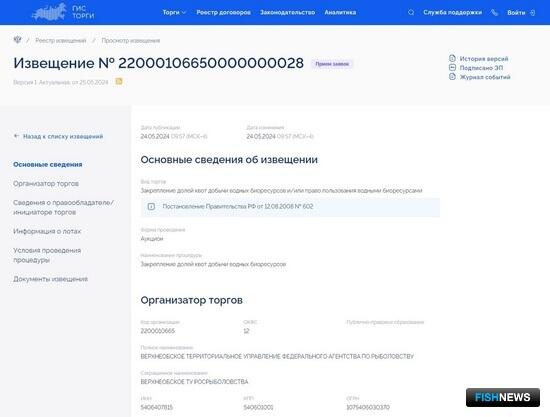Click Основные сведения об извещении heading
The height and width of the screenshot is (417, 550).
(x=229, y=160)
